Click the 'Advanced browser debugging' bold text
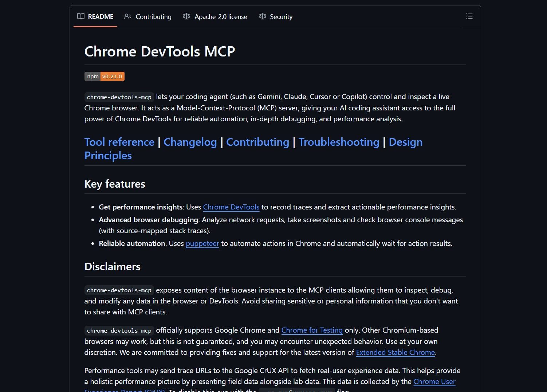 [149, 220]
